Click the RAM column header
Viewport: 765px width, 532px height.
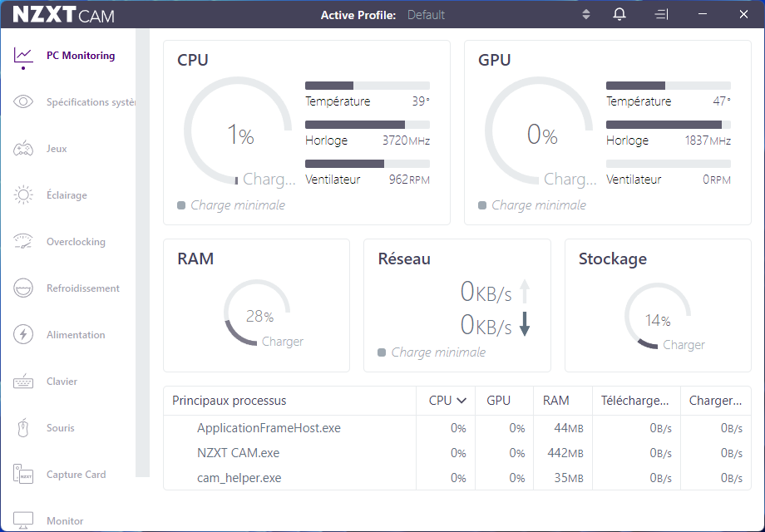[555, 401]
